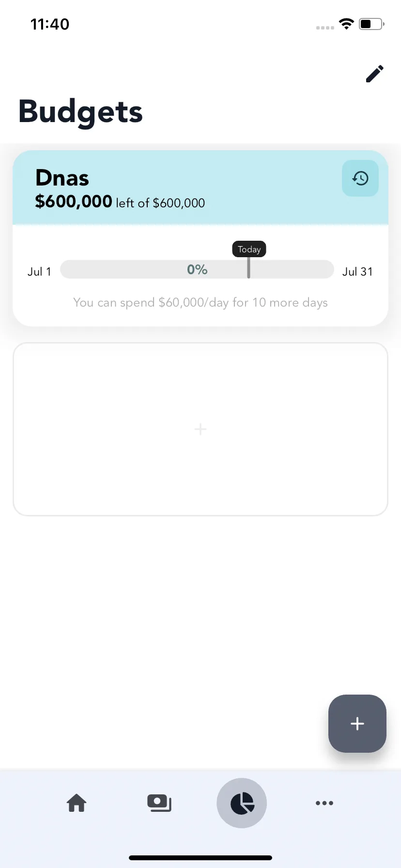401x868 pixels.
Task: Open the Dnas budget history icon
Action: click(360, 178)
